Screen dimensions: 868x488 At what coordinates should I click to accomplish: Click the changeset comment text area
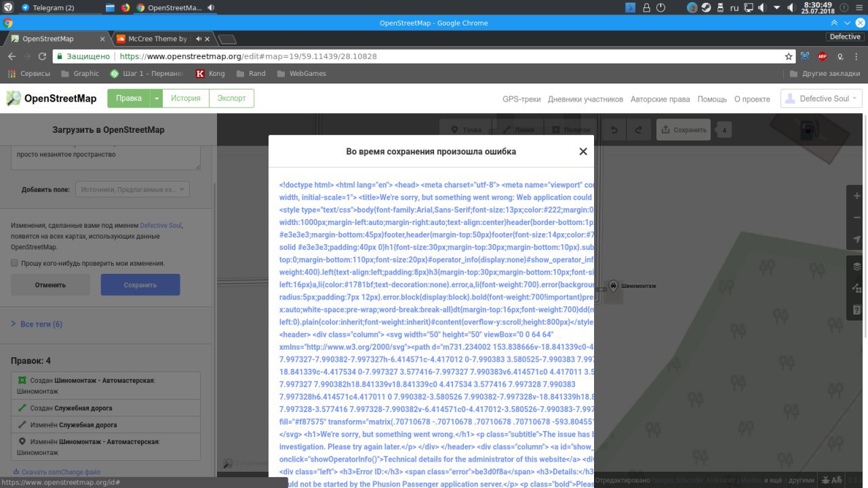coord(106,157)
